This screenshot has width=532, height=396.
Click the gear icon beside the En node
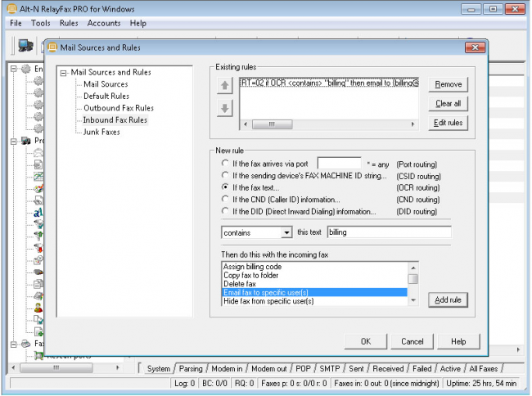[26, 69]
